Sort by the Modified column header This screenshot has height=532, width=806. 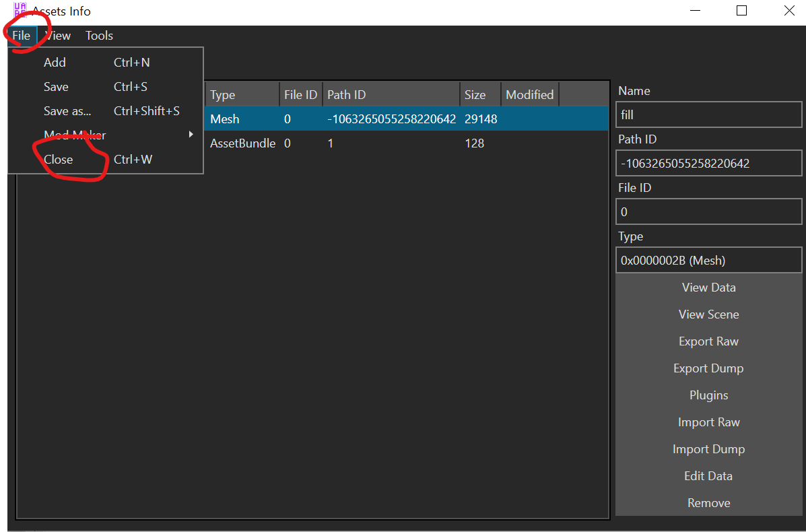point(530,94)
